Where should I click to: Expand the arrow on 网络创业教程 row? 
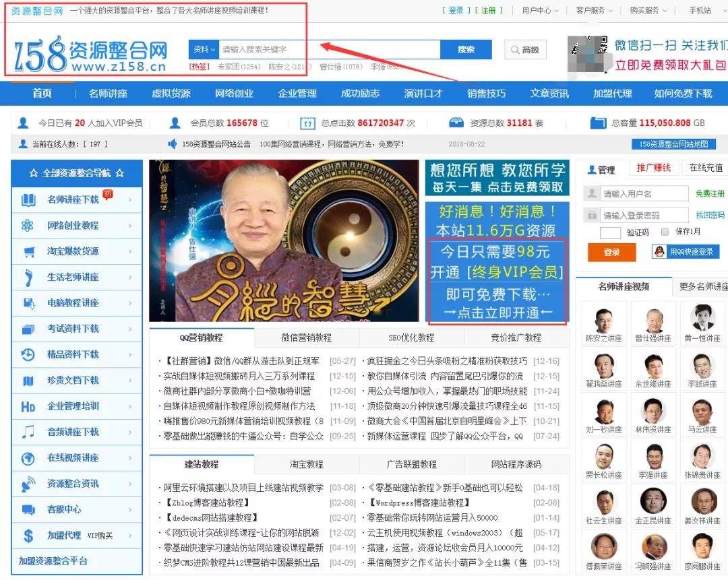tap(130, 226)
